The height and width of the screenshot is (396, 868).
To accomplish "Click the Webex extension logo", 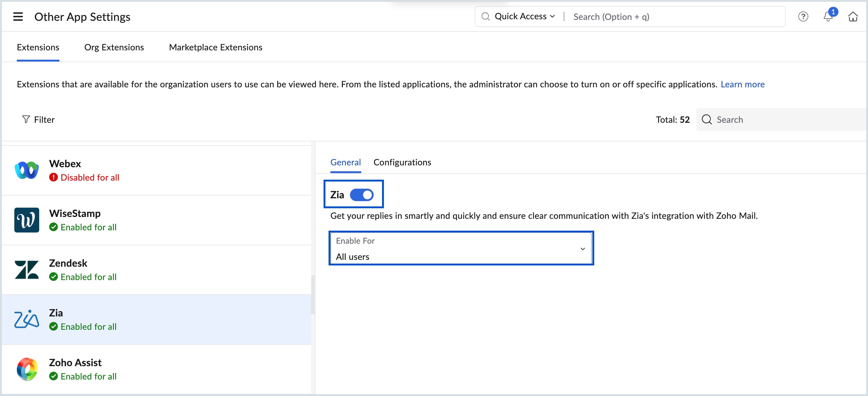I will (x=27, y=170).
